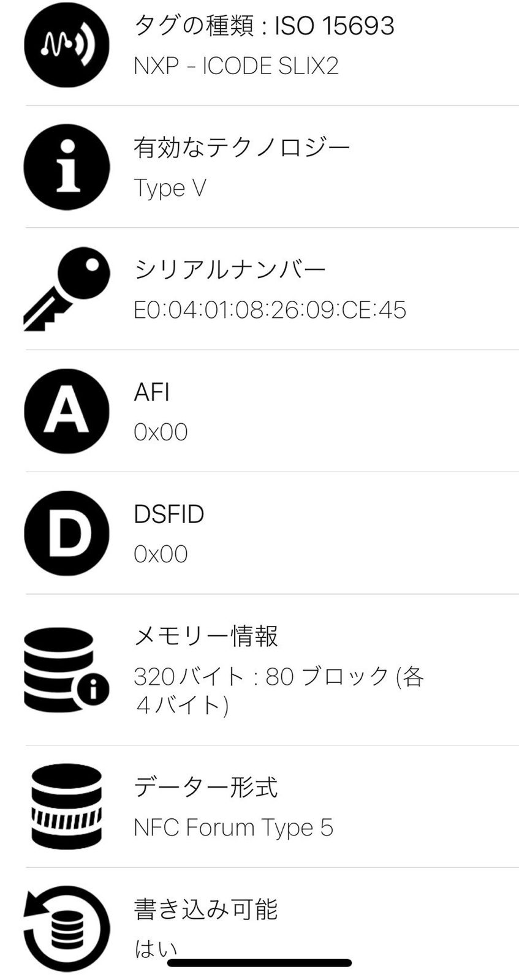Tap the info icon for enabled technologies
This screenshot has width=519, height=980.
click(67, 167)
